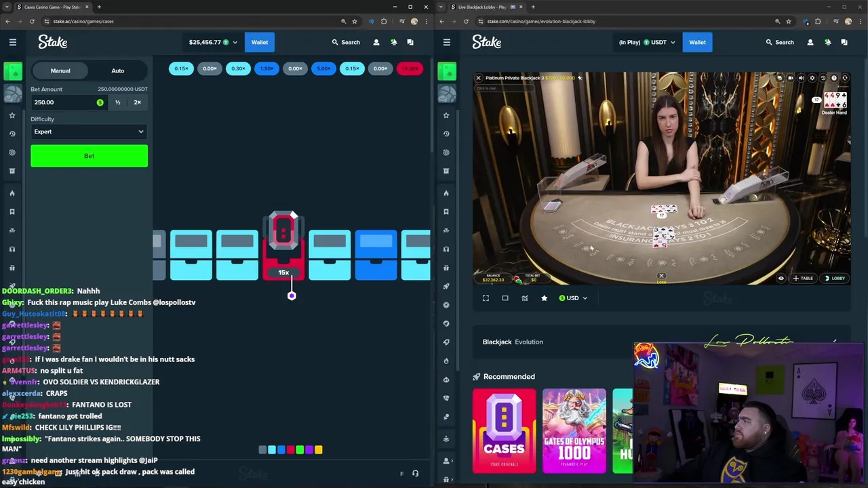Open chat icon in Blackjack window header
This screenshot has width=868, height=488.
pyautogui.click(x=844, y=42)
